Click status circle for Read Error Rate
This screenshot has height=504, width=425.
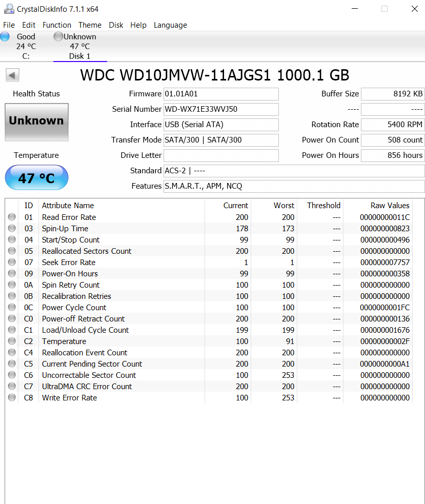(x=12, y=217)
